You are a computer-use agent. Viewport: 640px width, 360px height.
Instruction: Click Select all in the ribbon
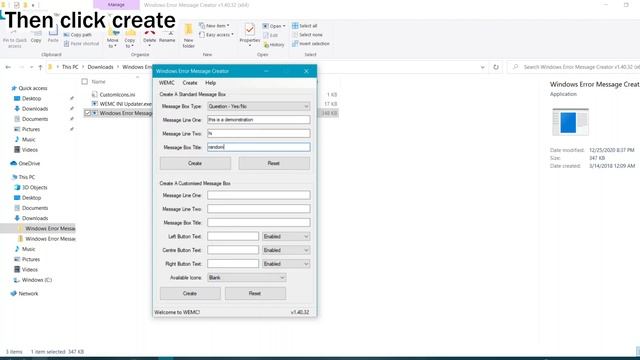click(304, 26)
